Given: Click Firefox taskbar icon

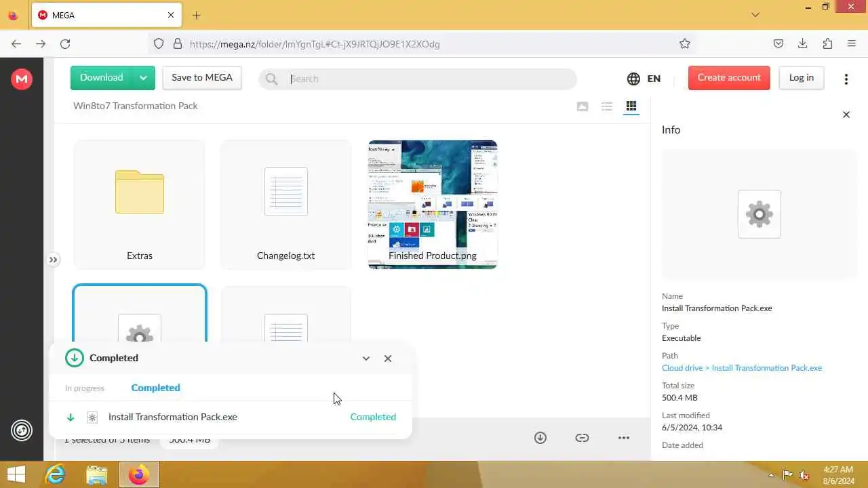Looking at the screenshot, I should click(x=139, y=474).
